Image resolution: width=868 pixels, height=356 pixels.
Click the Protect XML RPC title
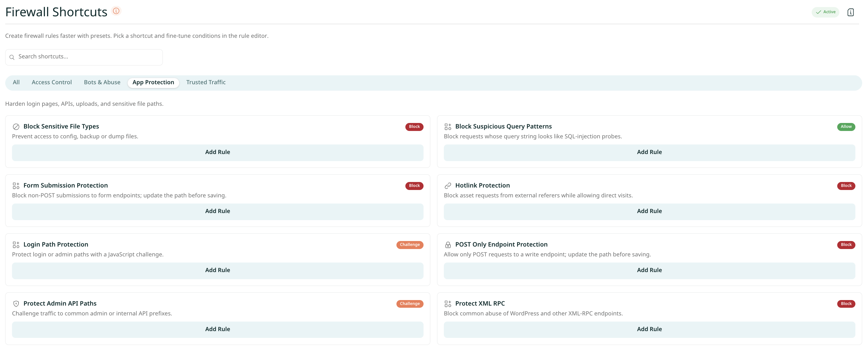click(480, 303)
